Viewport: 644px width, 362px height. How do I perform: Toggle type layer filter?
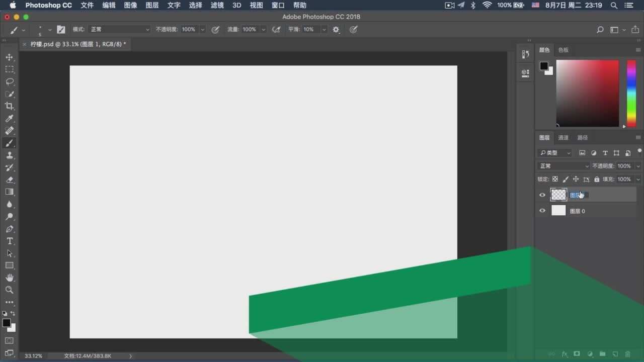(605, 153)
